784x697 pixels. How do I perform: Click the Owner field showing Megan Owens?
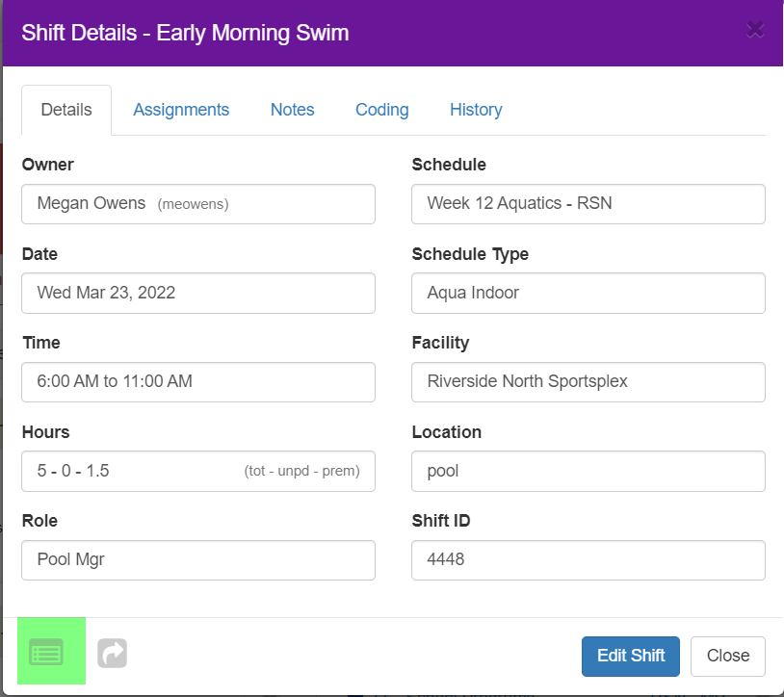(198, 204)
